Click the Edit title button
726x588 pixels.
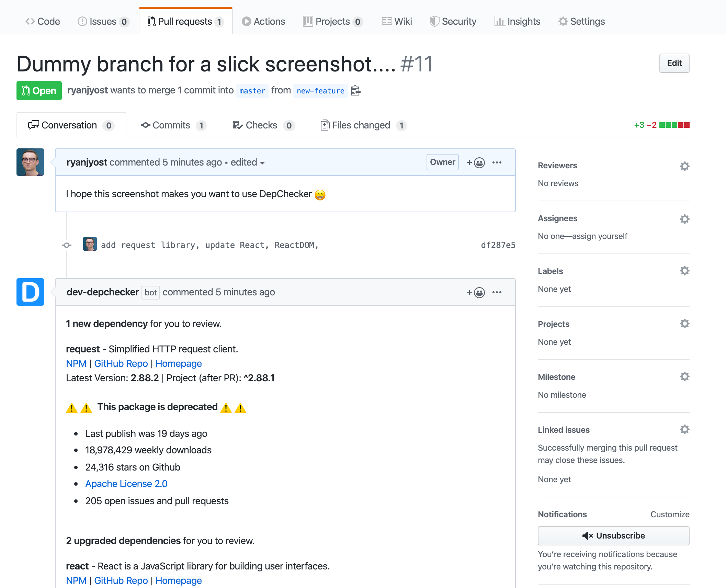(x=674, y=63)
